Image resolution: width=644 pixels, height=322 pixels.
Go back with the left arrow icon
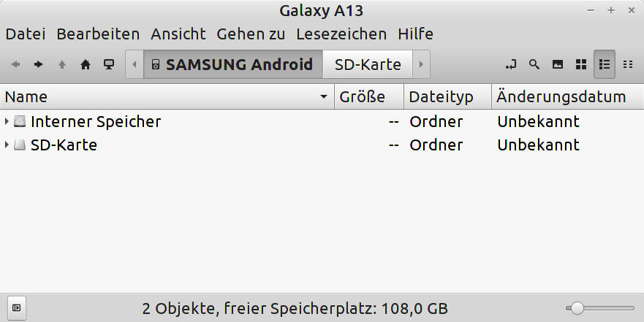[x=15, y=64]
